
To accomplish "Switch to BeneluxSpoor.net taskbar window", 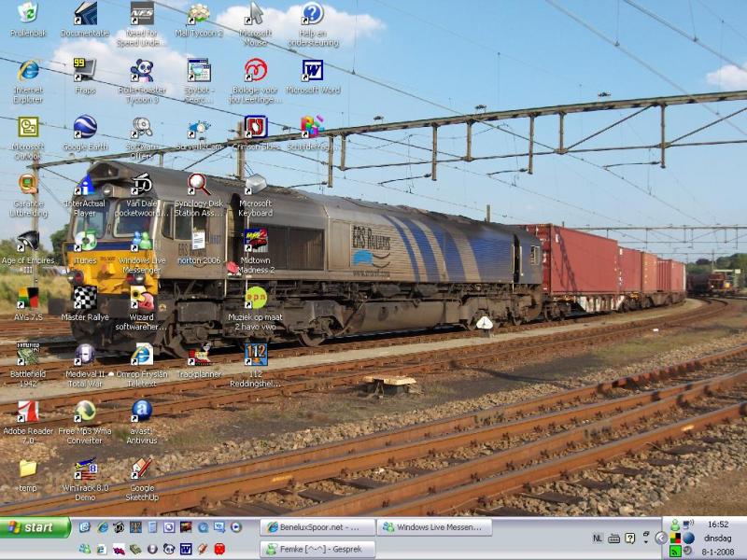I will 317,527.
